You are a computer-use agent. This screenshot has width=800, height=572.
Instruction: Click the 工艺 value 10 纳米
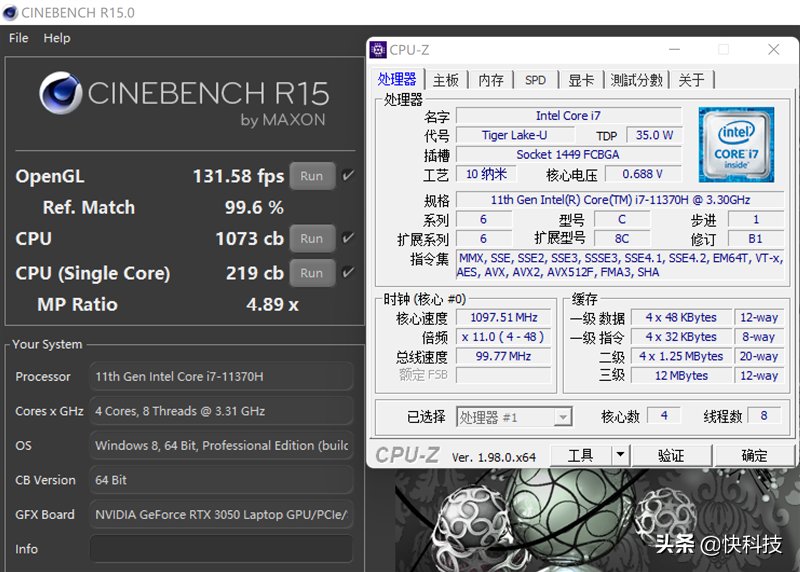[486, 174]
